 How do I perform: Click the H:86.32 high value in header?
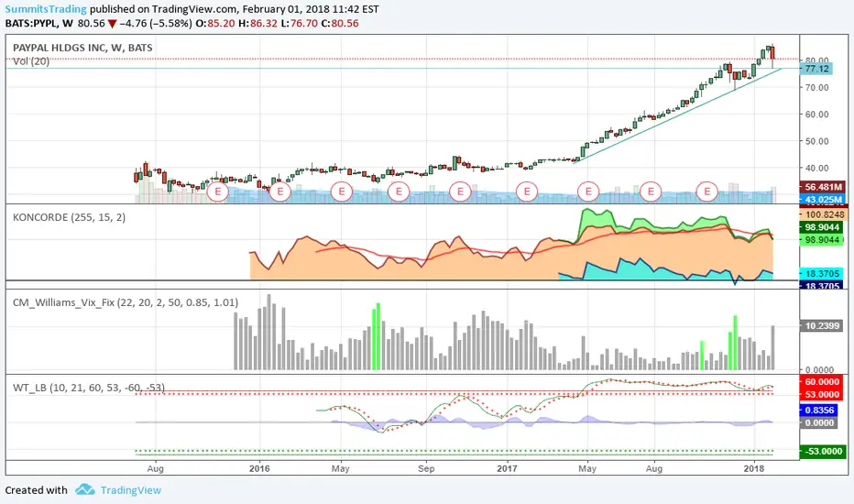coord(258,24)
